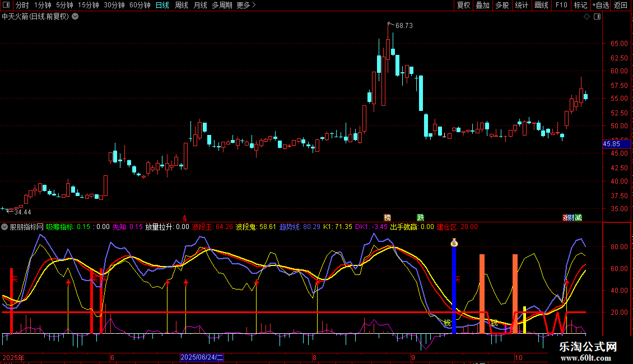Click the 减 marker at chart bottom

579,217
